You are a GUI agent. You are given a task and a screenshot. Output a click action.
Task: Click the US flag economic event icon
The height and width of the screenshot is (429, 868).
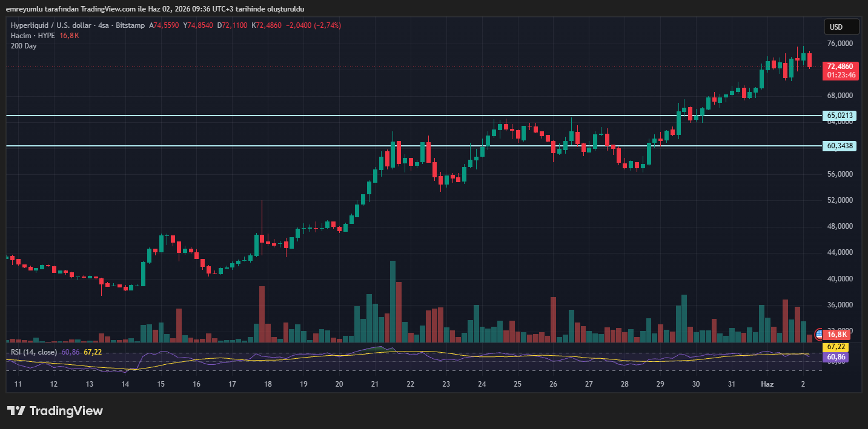pyautogui.click(x=818, y=334)
